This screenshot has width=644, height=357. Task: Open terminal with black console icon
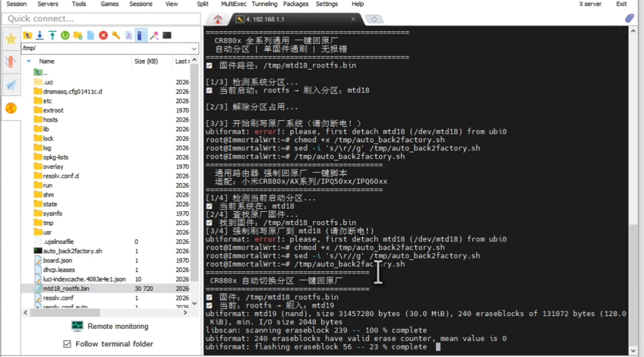coord(167,36)
